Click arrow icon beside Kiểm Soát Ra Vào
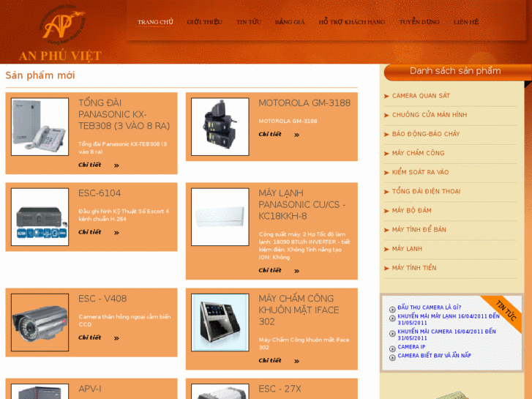This screenshot has height=399, width=532. pos(386,173)
